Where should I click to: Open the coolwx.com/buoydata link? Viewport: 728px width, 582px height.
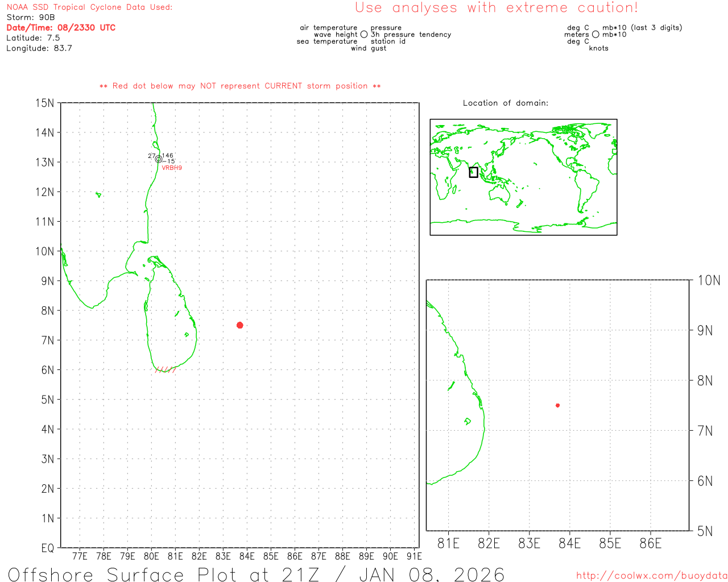(651, 576)
